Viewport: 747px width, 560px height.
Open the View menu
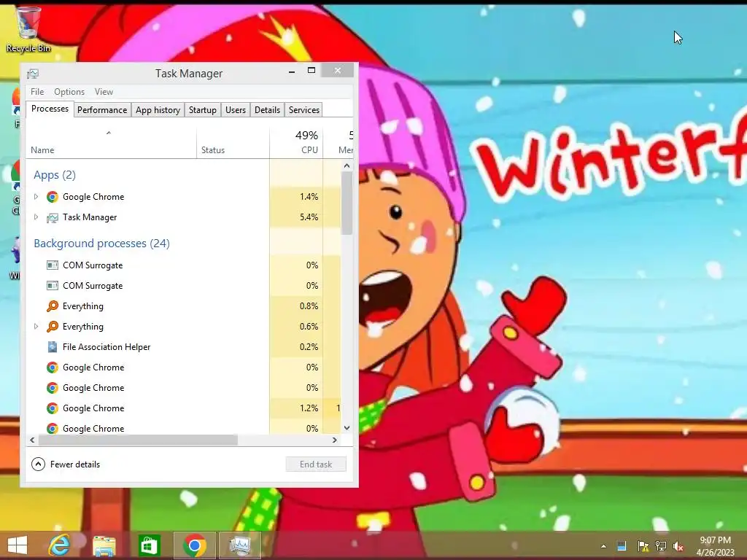point(104,92)
